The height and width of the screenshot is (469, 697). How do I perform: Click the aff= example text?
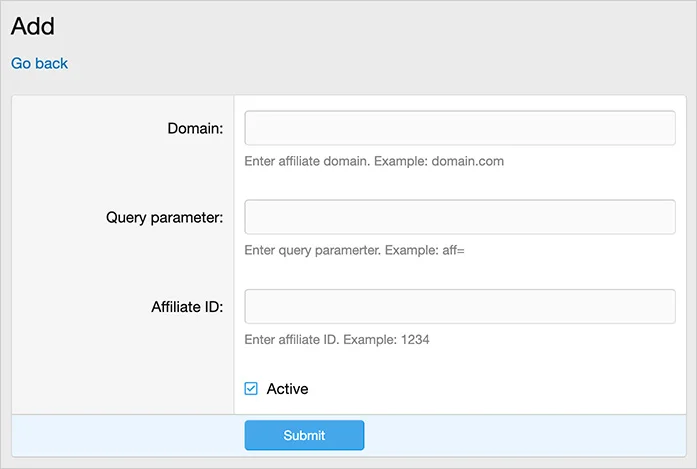click(453, 250)
